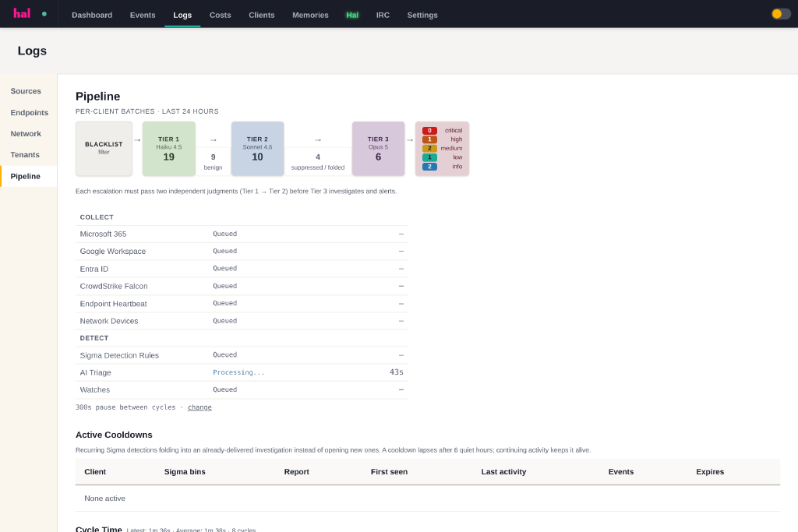Click the change pause interval link

pyautogui.click(x=199, y=407)
